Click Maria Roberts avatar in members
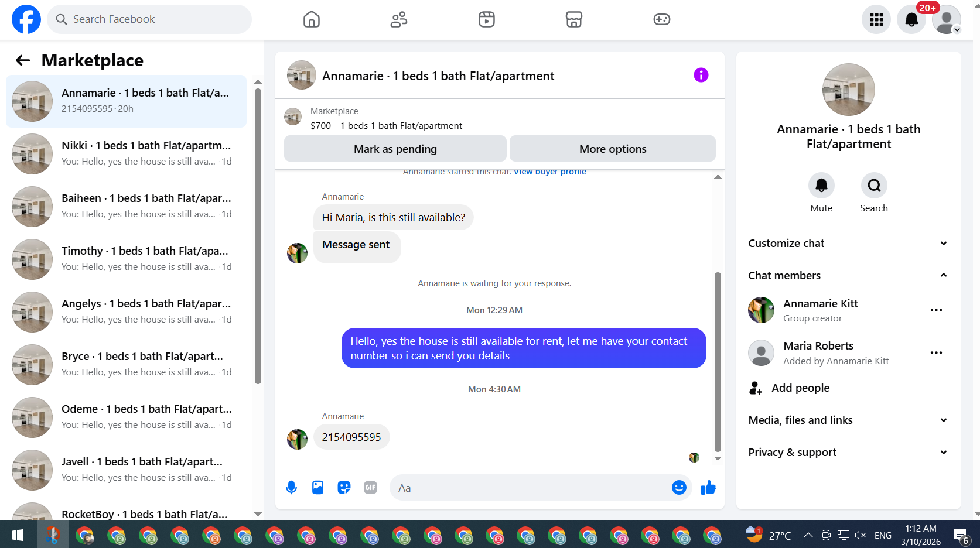Viewport: 980px width, 548px height. [x=761, y=353]
